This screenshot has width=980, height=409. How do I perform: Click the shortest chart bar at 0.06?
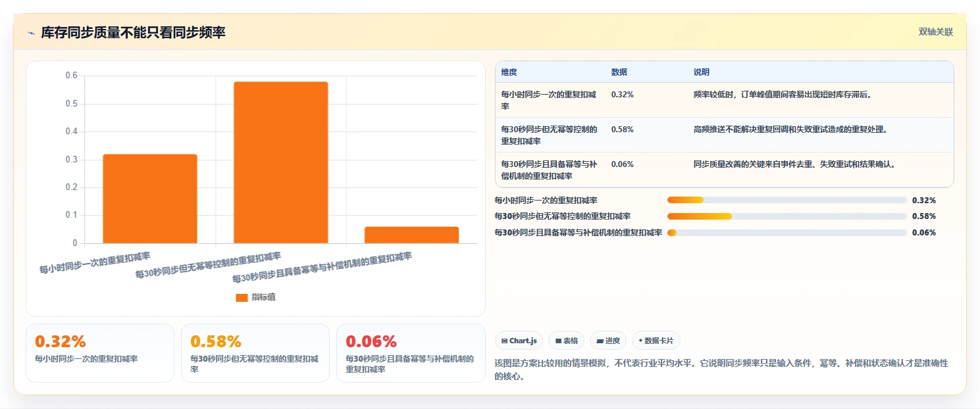(x=411, y=235)
